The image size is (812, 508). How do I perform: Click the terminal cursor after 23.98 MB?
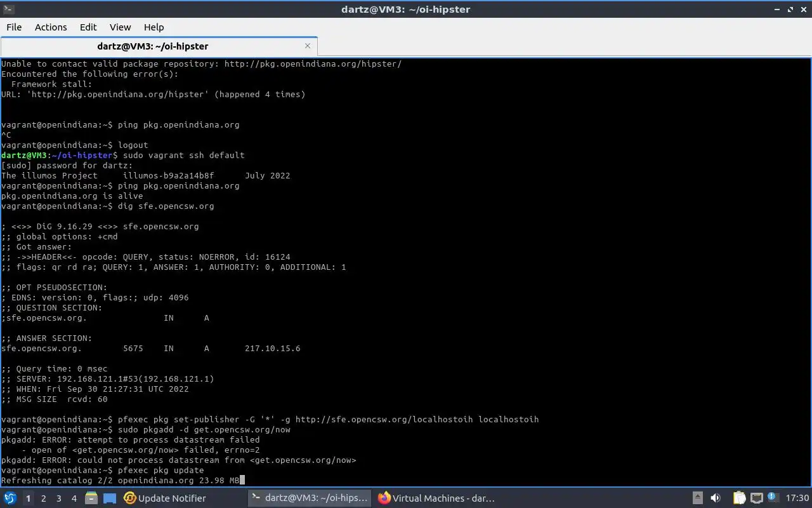pyautogui.click(x=242, y=481)
